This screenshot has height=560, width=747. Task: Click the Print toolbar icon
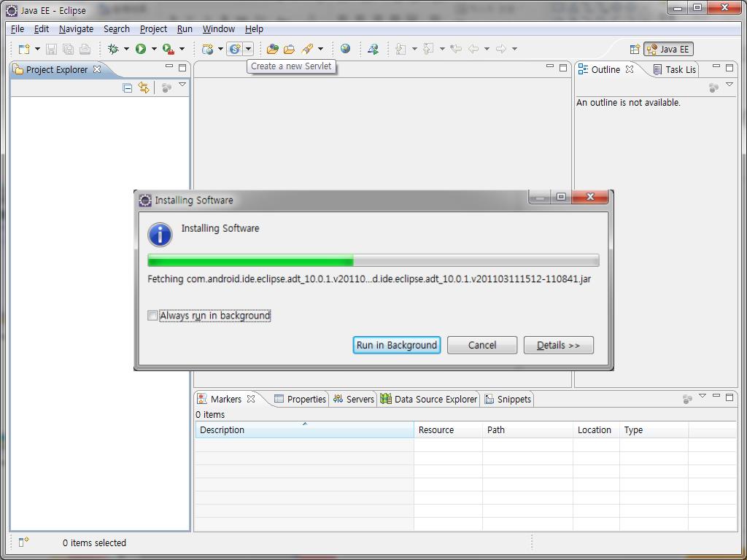pos(85,49)
